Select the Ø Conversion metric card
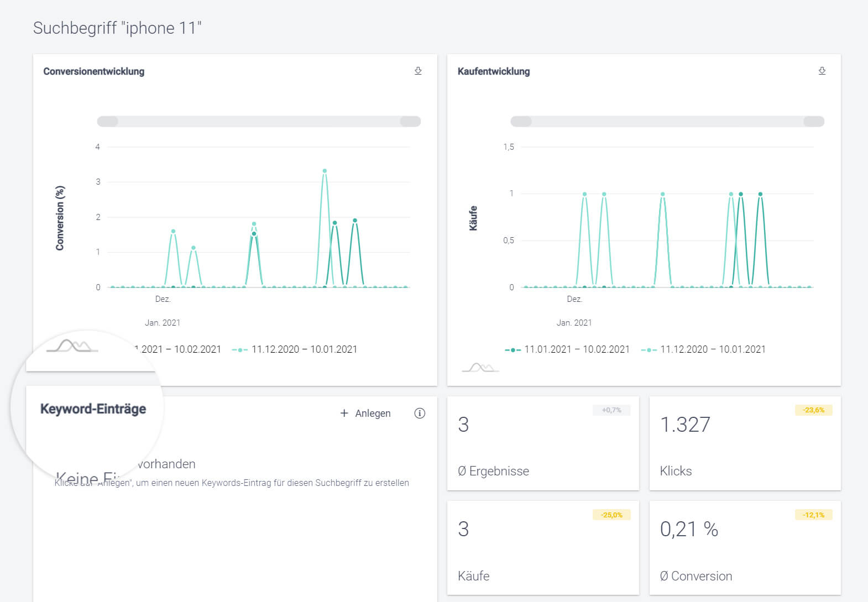The image size is (868, 602). coord(745,548)
